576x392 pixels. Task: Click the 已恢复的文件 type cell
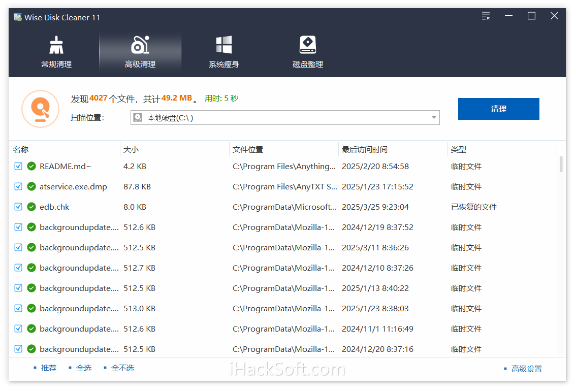point(474,207)
